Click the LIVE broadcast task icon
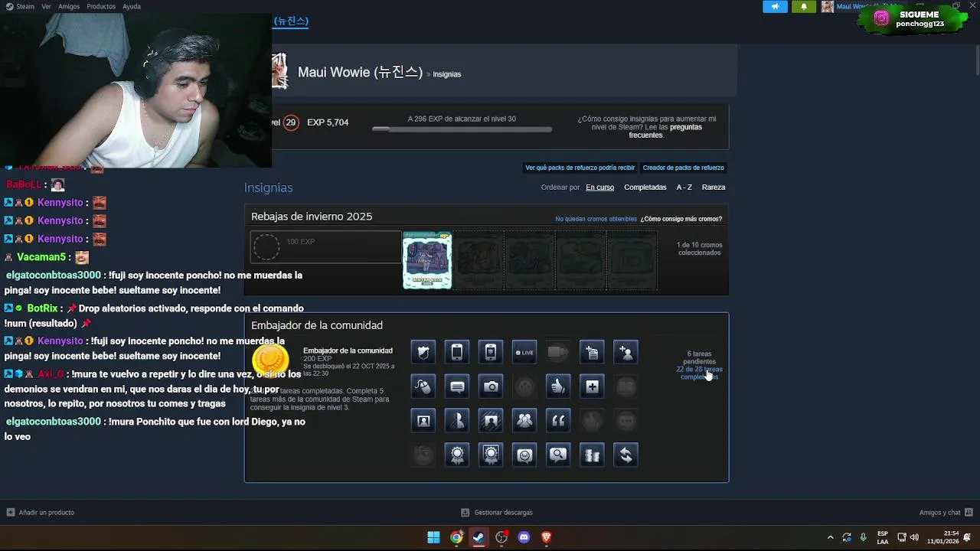980x551 pixels. pyautogui.click(x=524, y=353)
